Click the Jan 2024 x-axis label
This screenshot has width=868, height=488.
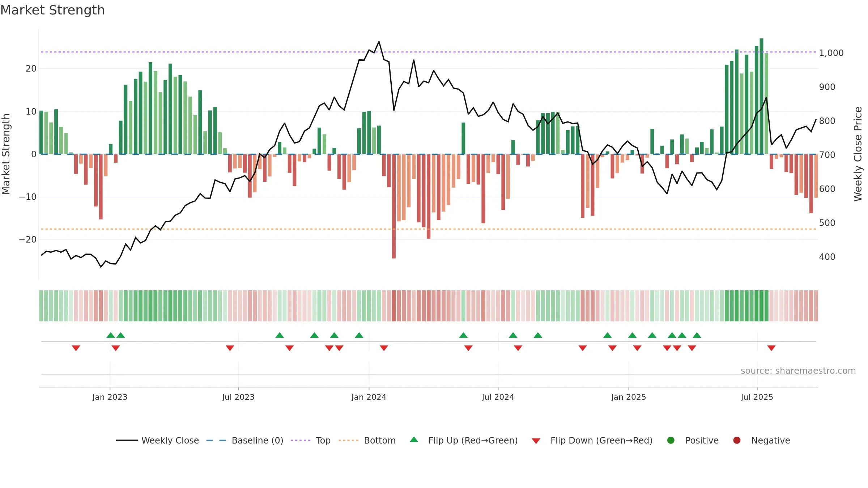(369, 397)
